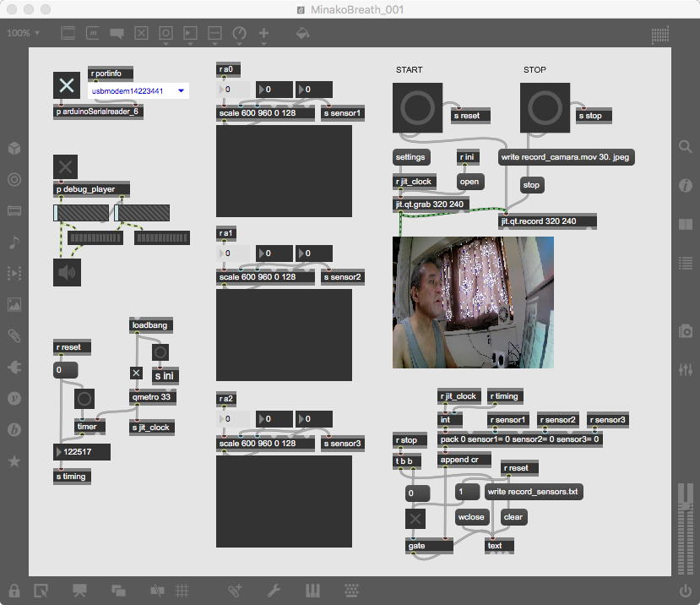Click the 0 message under r reset

[x=66, y=370]
